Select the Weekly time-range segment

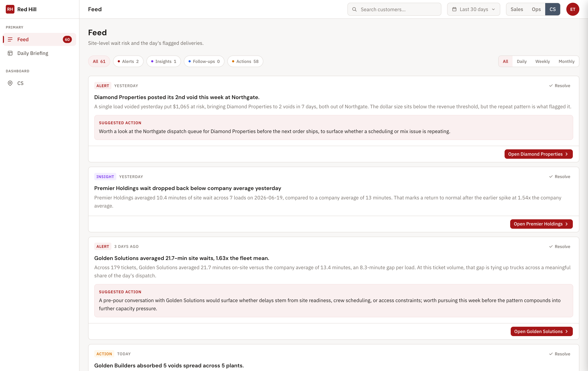click(542, 61)
